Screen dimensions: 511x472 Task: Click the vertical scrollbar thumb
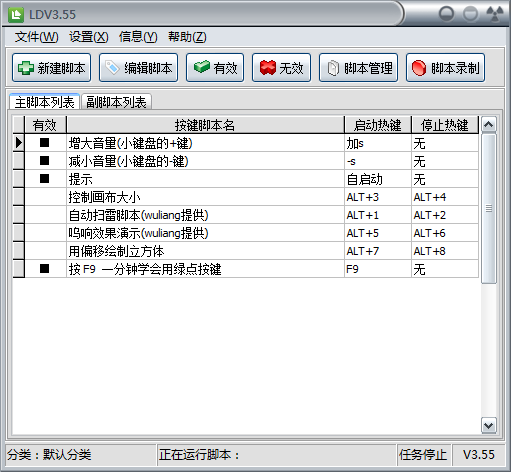pyautogui.click(x=489, y=208)
